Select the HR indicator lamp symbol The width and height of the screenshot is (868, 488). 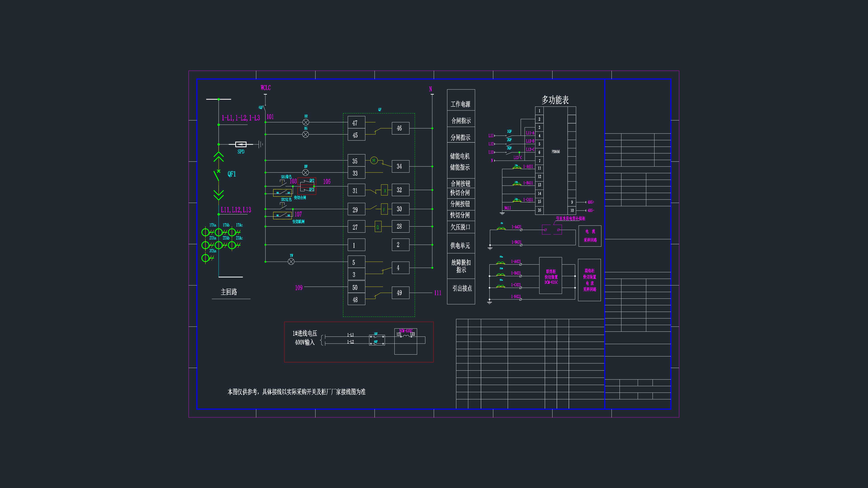tap(306, 122)
